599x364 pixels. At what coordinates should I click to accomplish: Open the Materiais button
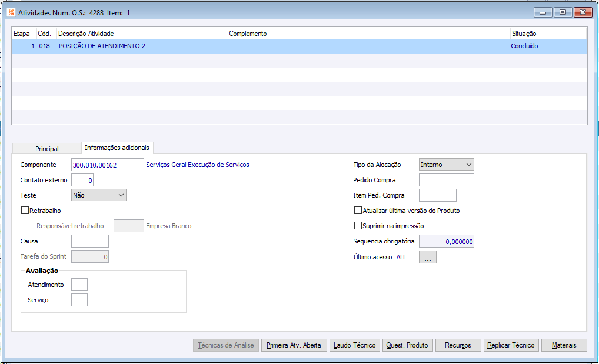[x=564, y=345]
